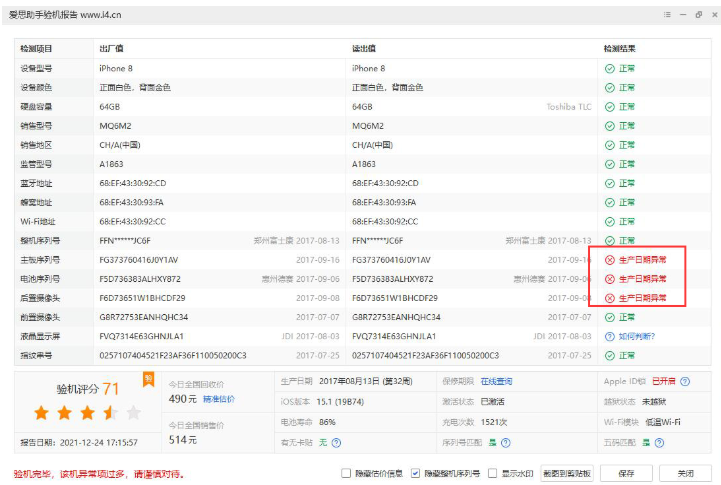Select factory serial FG373760416J0Y1AV

tap(138, 260)
